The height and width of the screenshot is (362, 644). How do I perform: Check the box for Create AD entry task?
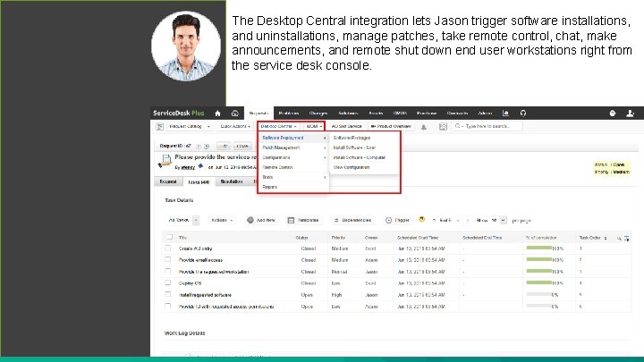point(167,248)
